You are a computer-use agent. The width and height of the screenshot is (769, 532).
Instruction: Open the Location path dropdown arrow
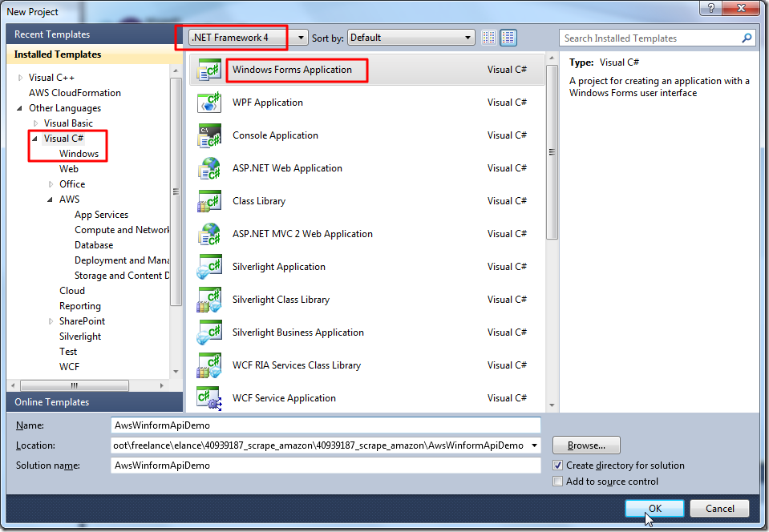[534, 445]
